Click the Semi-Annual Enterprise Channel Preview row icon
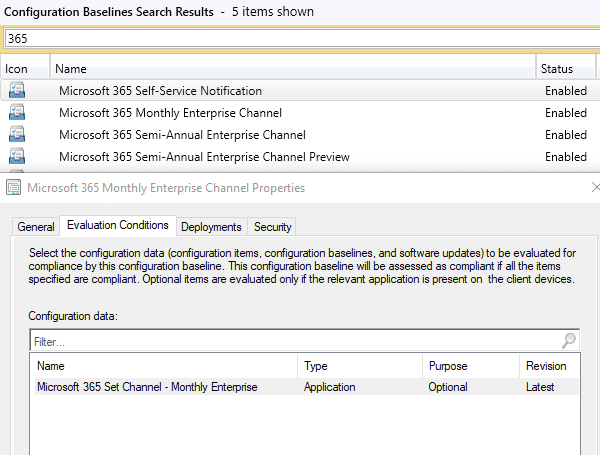Screen dimensions: 600x455 17,157
